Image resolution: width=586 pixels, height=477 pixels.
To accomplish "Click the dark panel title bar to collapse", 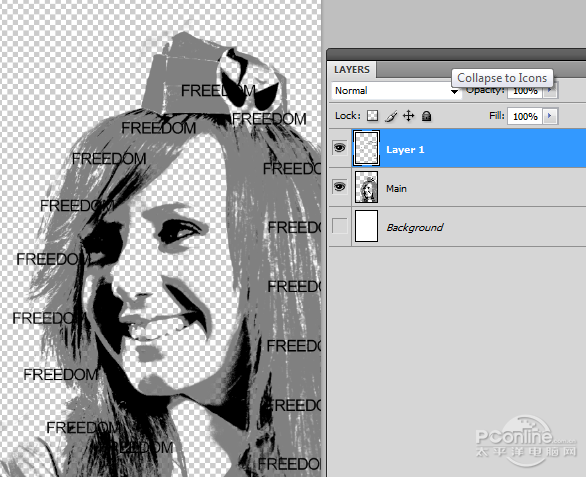I will click(x=456, y=54).
